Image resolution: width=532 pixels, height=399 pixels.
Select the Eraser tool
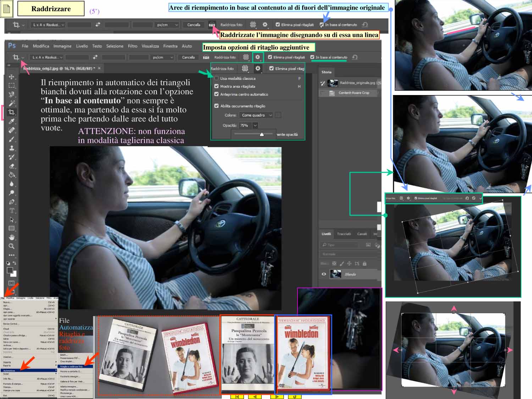coord(11,166)
